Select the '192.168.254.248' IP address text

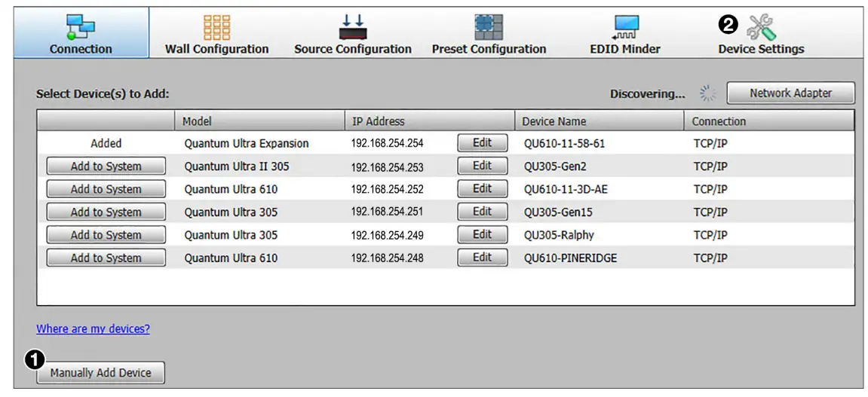[x=387, y=258]
